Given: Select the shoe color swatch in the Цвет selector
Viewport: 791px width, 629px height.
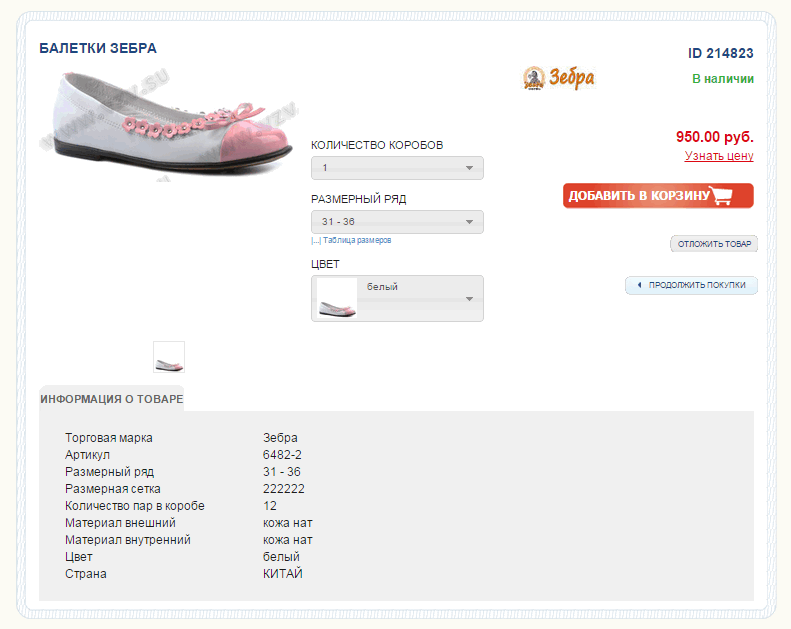Looking at the screenshot, I should (x=337, y=298).
